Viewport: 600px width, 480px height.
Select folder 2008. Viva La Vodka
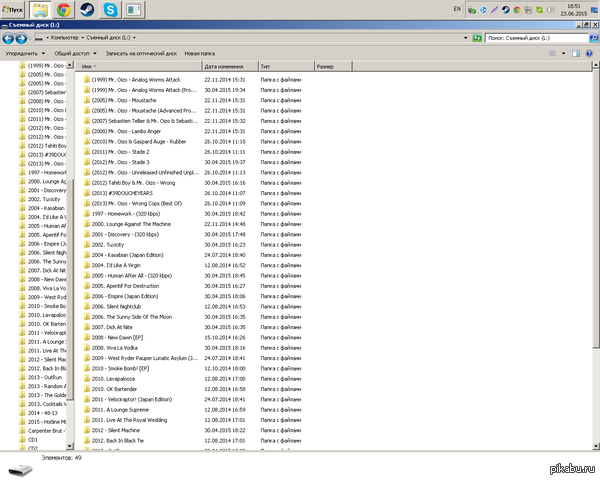click(x=111, y=348)
